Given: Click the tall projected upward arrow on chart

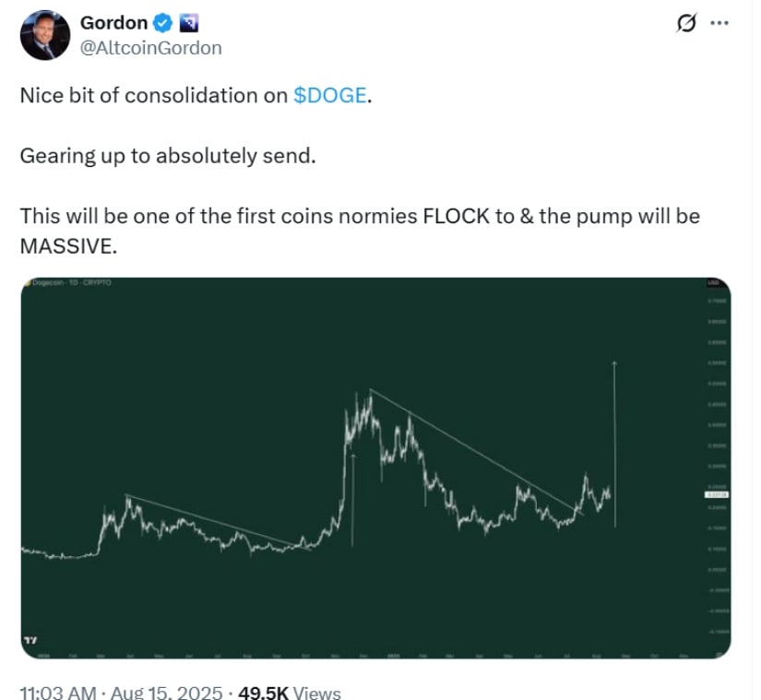Looking at the screenshot, I should [x=614, y=444].
